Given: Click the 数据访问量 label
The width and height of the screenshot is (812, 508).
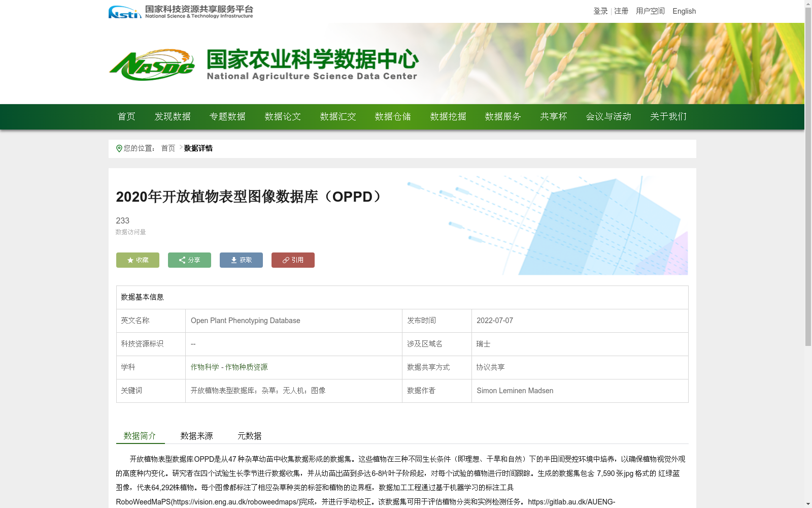Looking at the screenshot, I should (x=131, y=232).
